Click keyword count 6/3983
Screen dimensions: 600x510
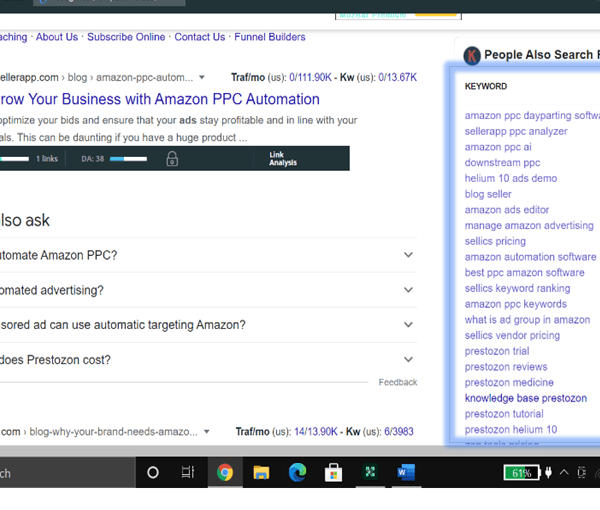point(399,432)
